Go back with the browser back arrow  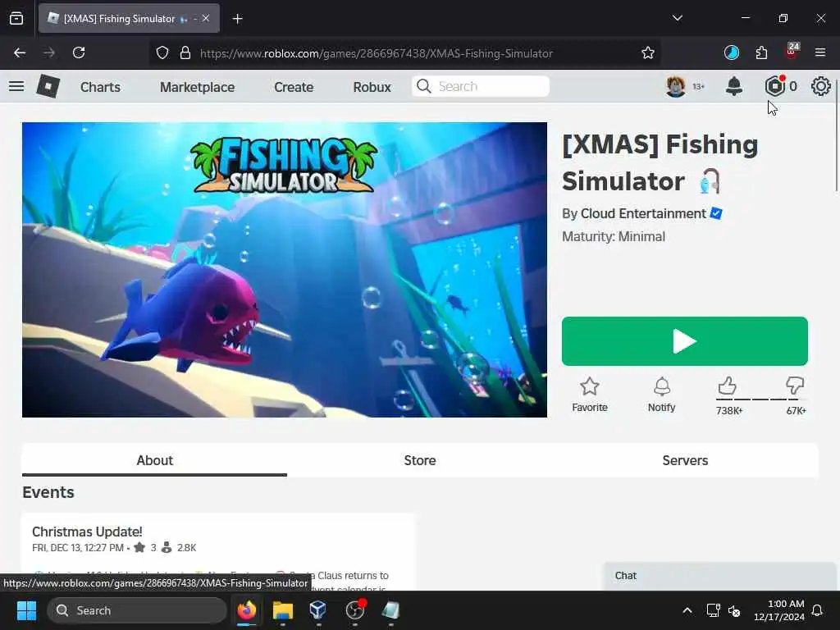[20, 52]
